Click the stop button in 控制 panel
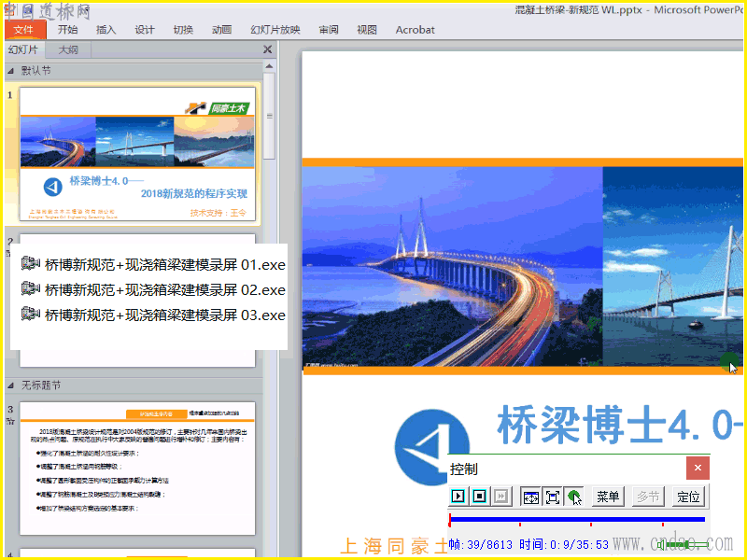Screen dimensions: 747x560 pos(480,497)
